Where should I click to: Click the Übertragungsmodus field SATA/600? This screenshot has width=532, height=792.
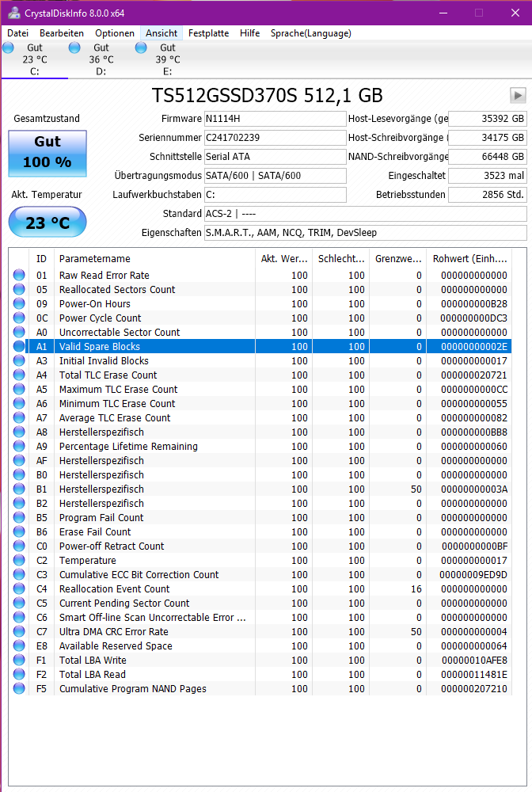coord(275,176)
